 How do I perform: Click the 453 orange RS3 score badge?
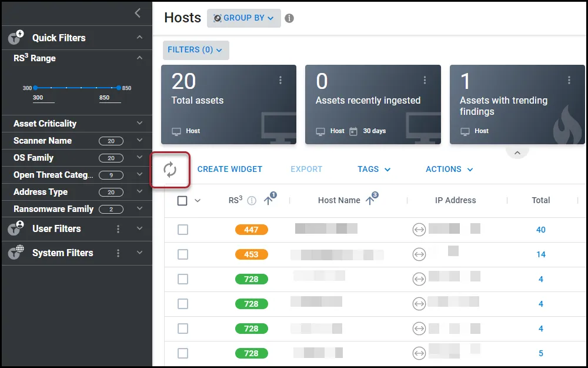click(251, 254)
